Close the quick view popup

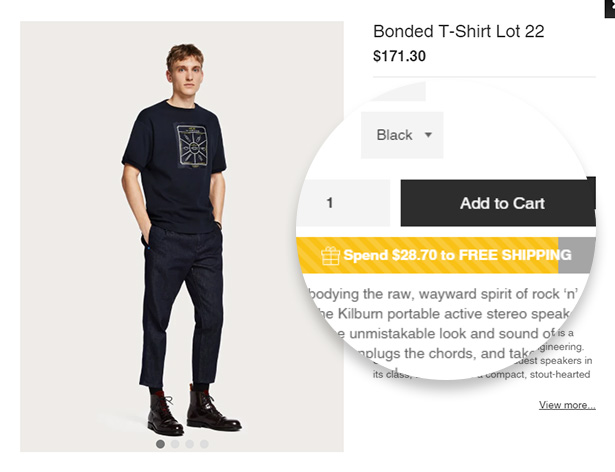coord(610,4)
